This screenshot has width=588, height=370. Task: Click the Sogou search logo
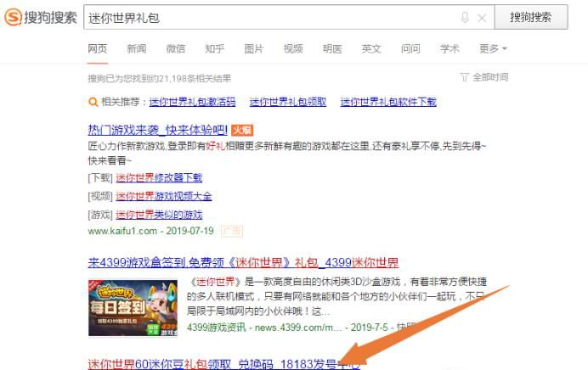tap(41, 17)
